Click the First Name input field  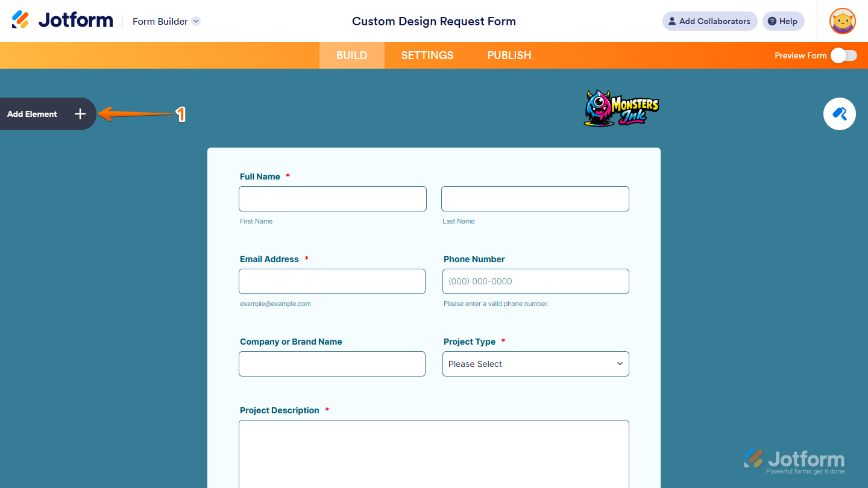coord(332,198)
